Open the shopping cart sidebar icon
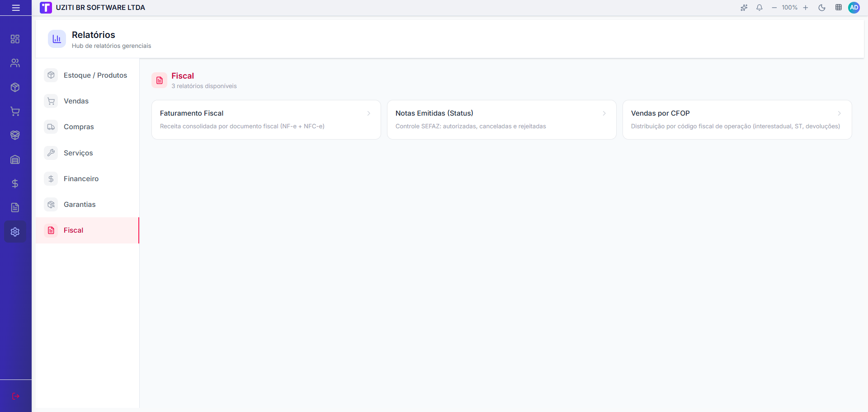 tap(15, 111)
